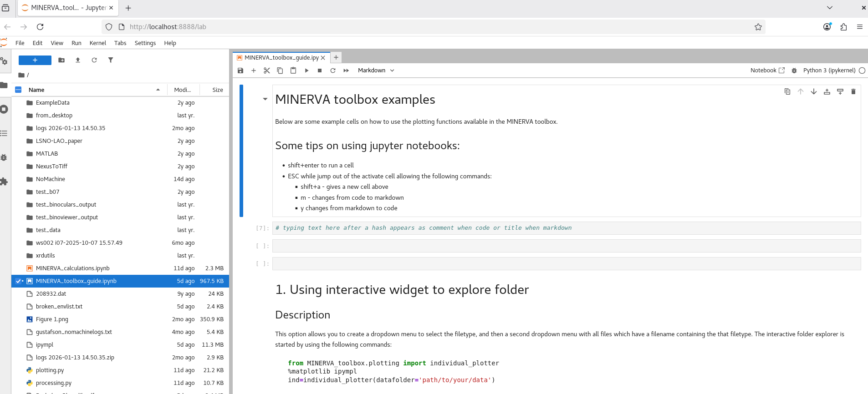Restart kernel and run all cells

(x=346, y=71)
